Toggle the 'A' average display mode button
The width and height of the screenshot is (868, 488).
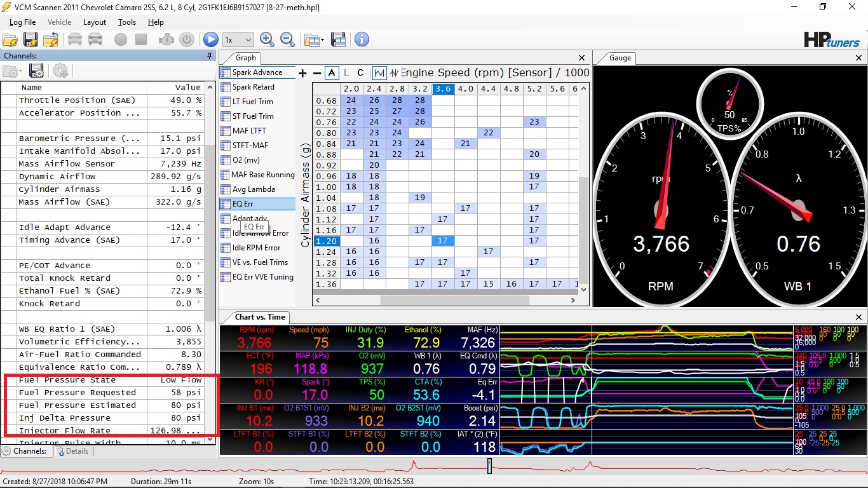[332, 73]
